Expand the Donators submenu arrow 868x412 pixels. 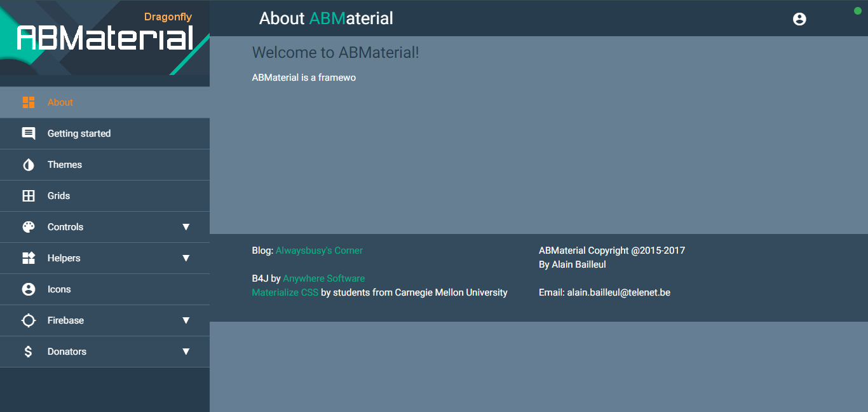[186, 352]
